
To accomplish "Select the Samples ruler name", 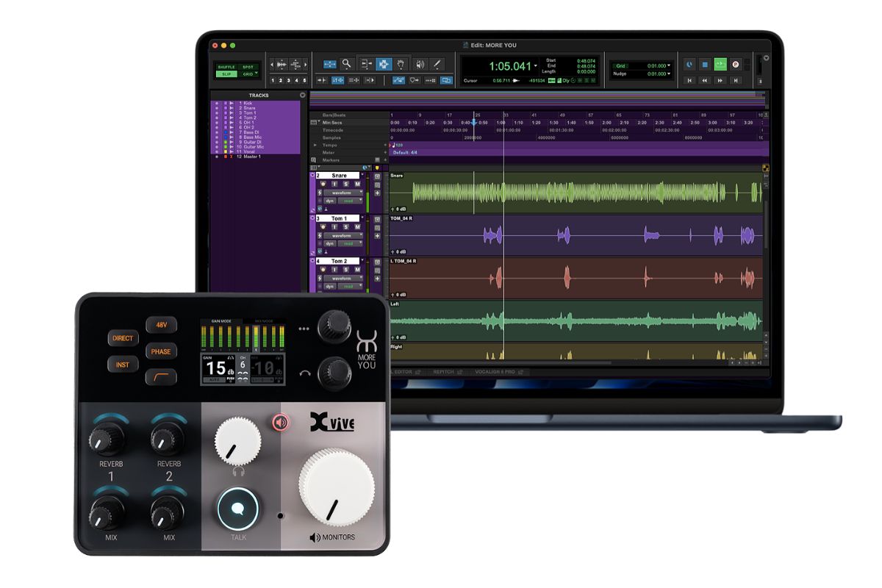I will [x=332, y=137].
